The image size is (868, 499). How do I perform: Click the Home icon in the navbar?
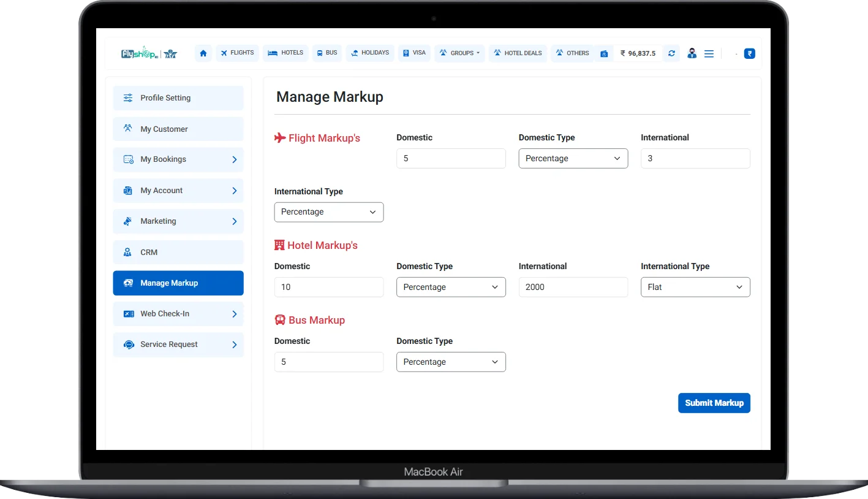[x=203, y=53]
